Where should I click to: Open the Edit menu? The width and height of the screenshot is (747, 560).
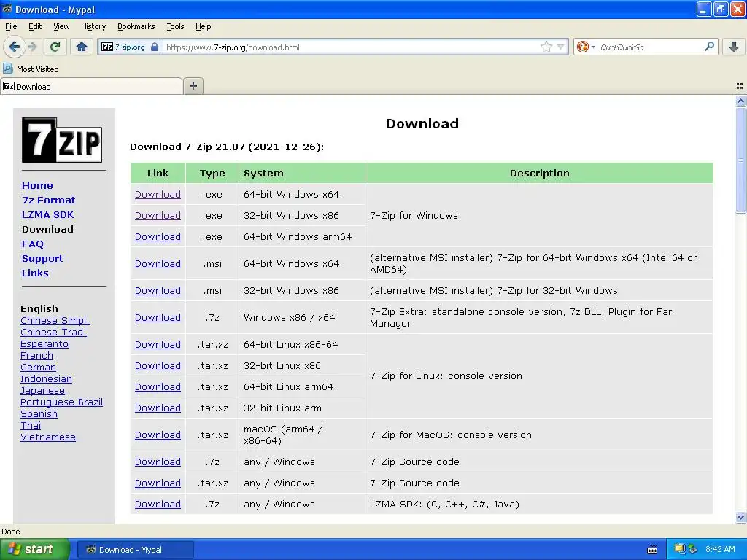point(35,26)
